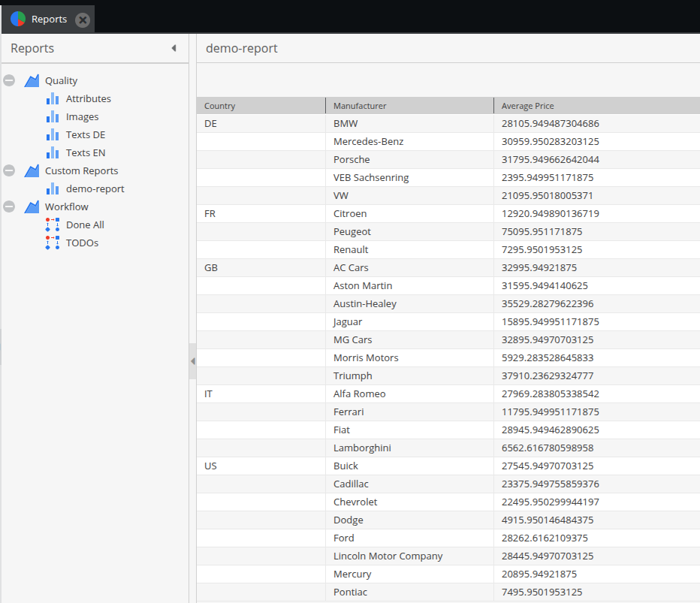700x603 pixels.
Task: Click the demo-report panel title
Action: point(242,48)
